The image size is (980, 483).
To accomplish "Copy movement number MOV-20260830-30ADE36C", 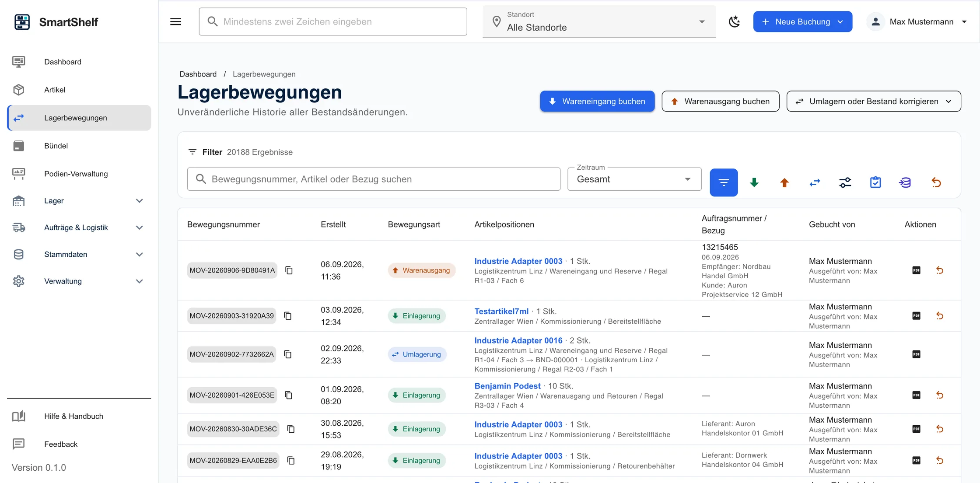I will pos(291,429).
